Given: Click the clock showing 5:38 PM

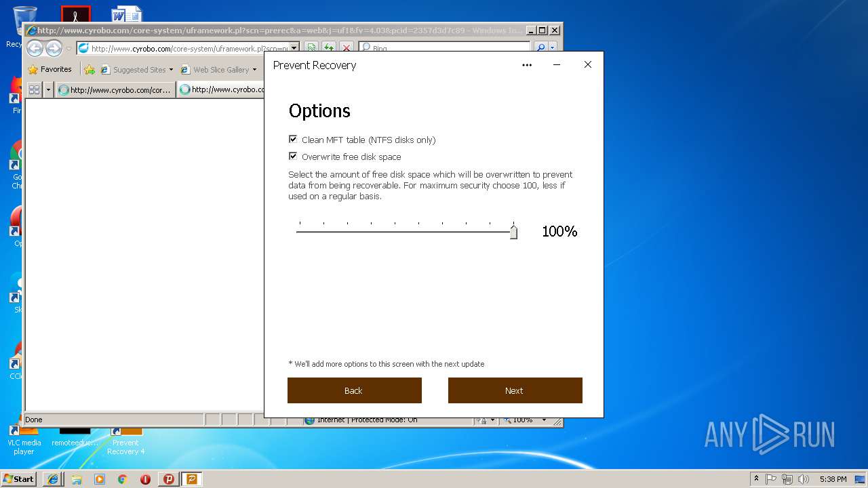Looking at the screenshot, I should (833, 479).
